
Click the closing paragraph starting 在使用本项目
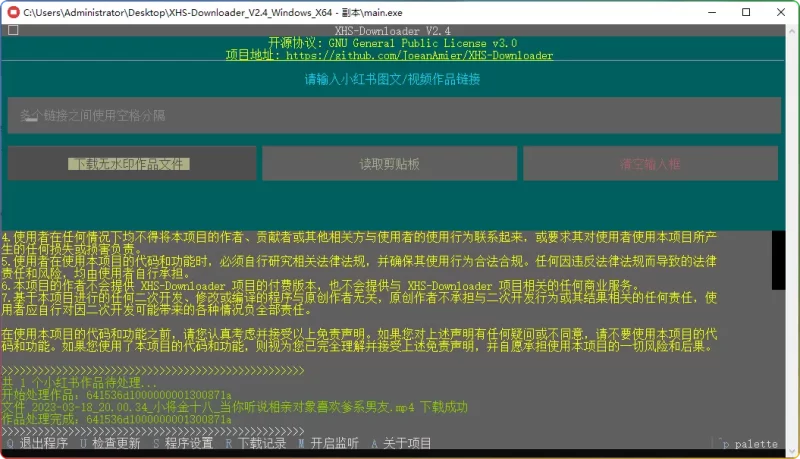click(x=359, y=340)
